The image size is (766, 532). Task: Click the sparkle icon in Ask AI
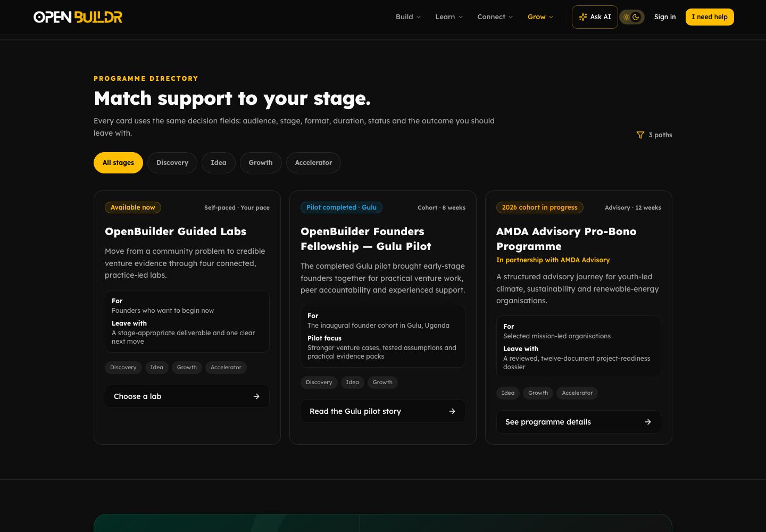(583, 17)
